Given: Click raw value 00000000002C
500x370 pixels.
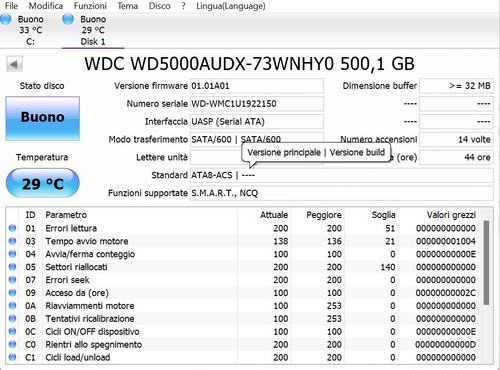Looking at the screenshot, I should [x=446, y=293].
